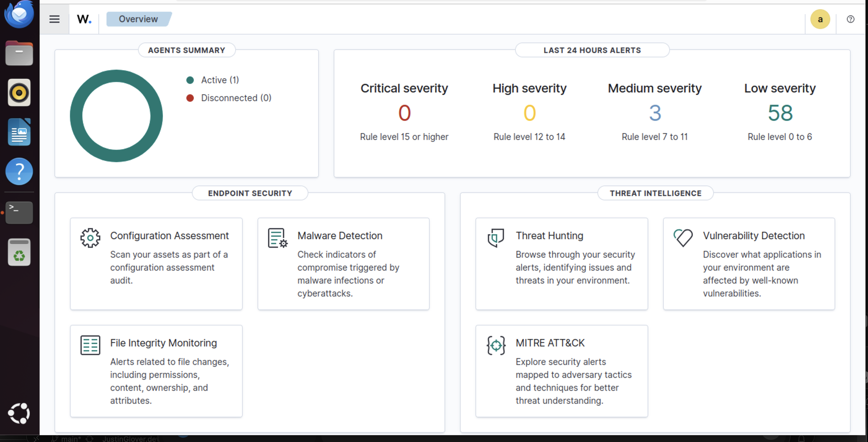This screenshot has height=442, width=868.
Task: Click the user avatar labeled 'a'
Action: click(820, 19)
